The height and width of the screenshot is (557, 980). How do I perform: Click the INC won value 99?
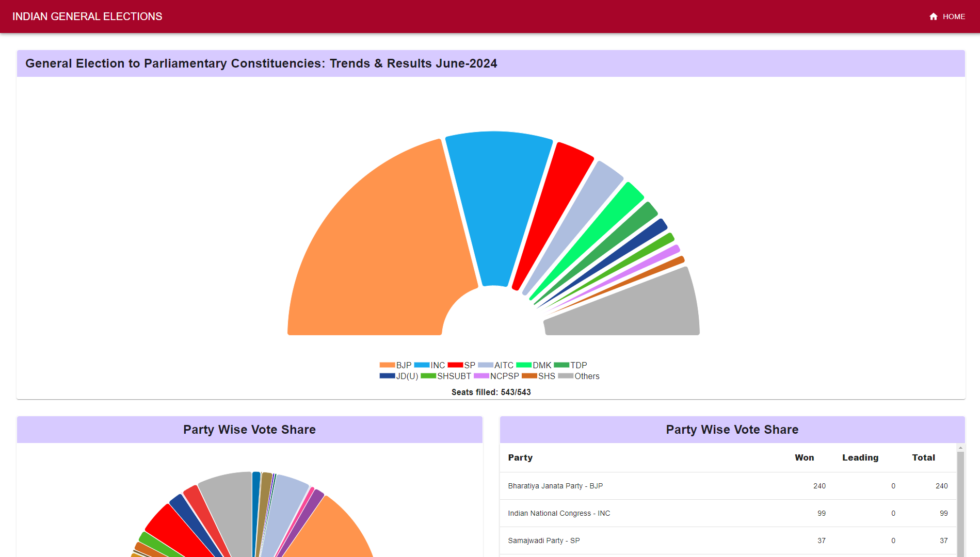(x=822, y=513)
